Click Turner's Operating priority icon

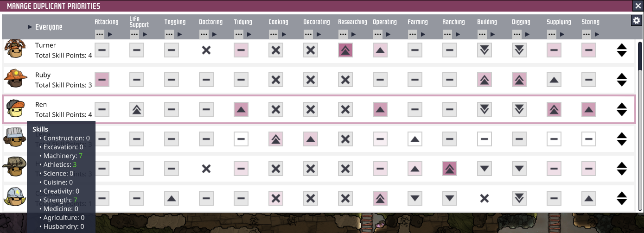point(380,50)
